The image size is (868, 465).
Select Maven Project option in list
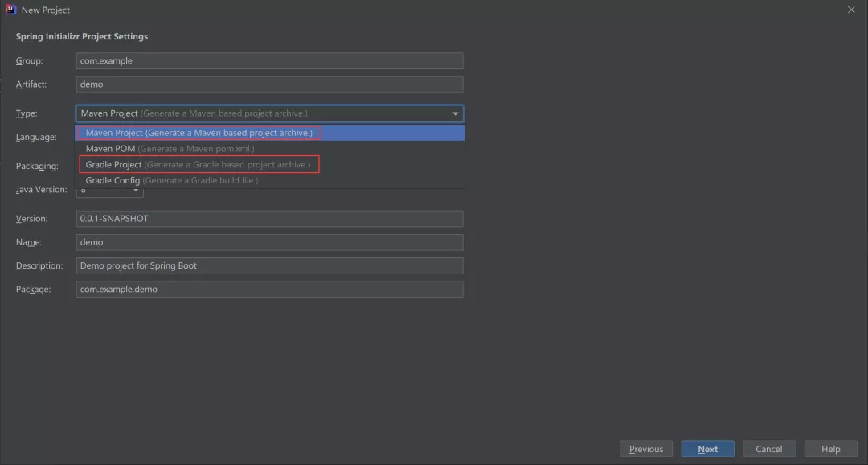pos(269,133)
